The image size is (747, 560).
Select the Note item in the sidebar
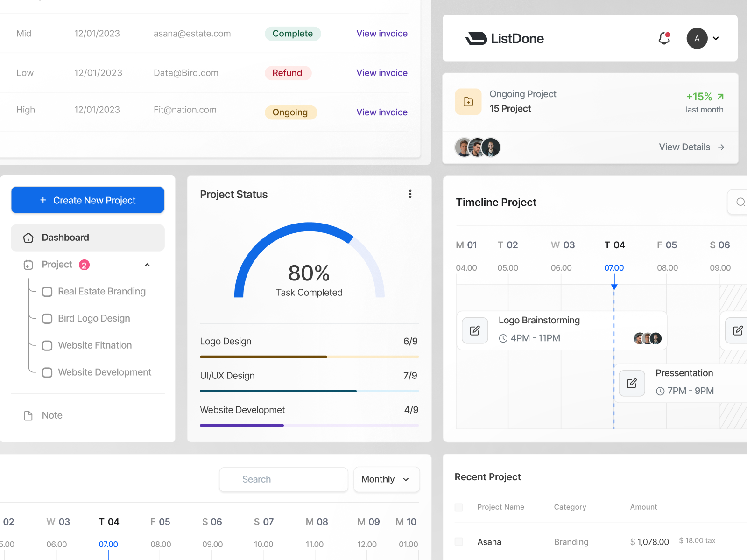coord(51,415)
